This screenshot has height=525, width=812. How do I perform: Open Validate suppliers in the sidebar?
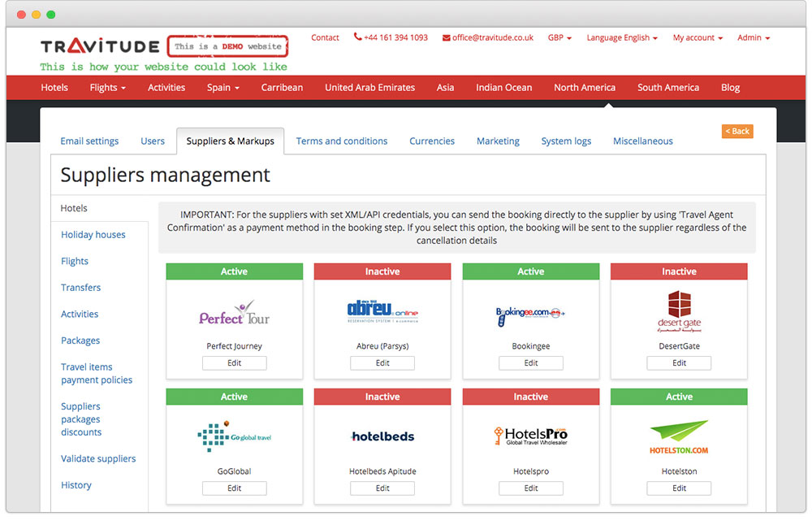point(98,458)
